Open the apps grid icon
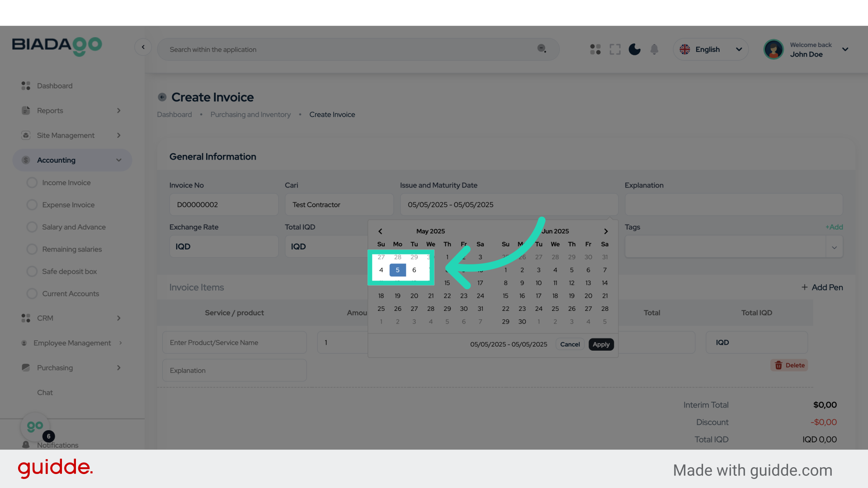868x488 pixels. tap(595, 49)
